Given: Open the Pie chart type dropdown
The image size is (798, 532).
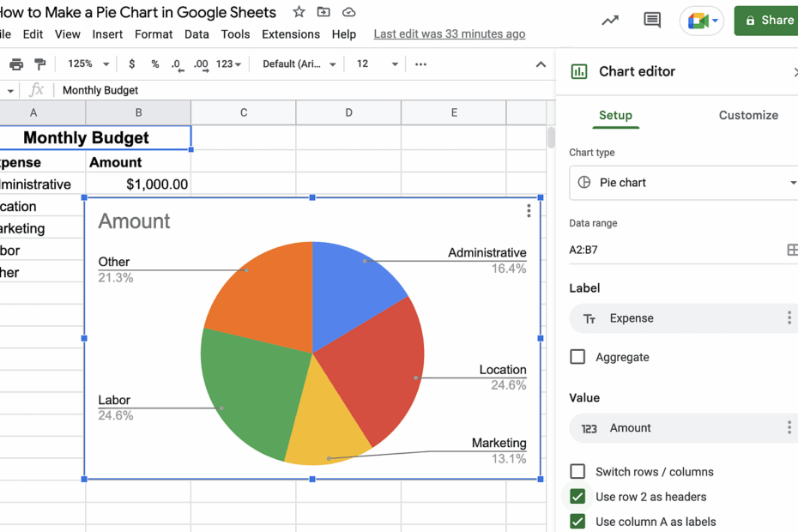Looking at the screenshot, I should pos(684,182).
